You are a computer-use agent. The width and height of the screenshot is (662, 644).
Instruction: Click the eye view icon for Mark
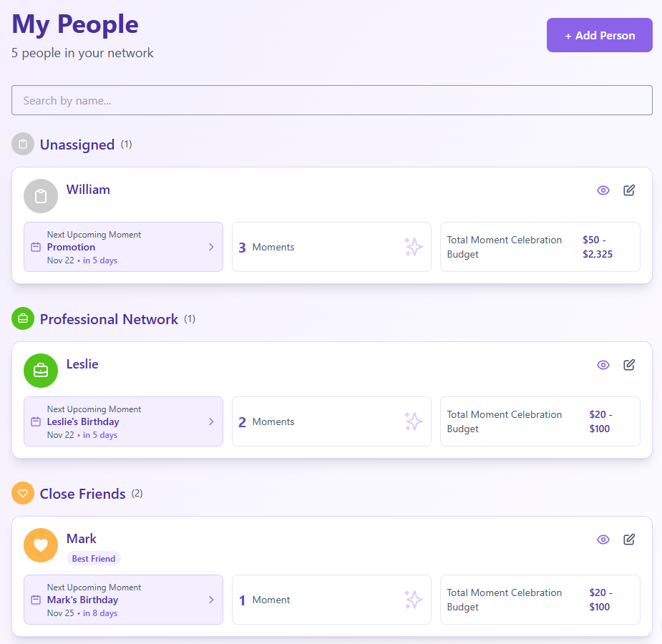603,540
